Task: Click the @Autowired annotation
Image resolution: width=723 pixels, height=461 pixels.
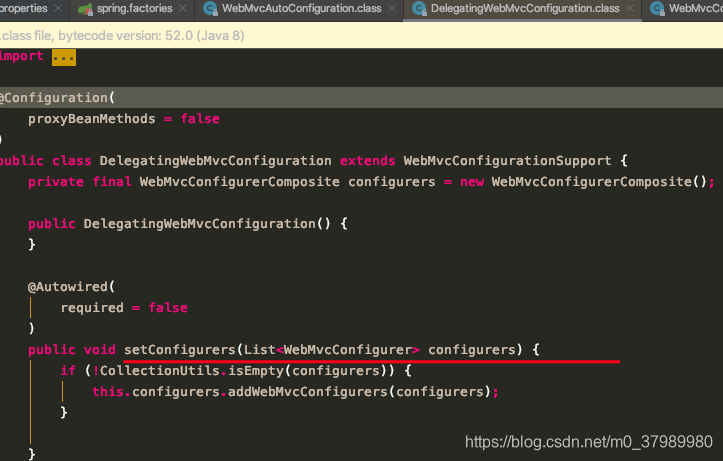Action: pos(68,287)
